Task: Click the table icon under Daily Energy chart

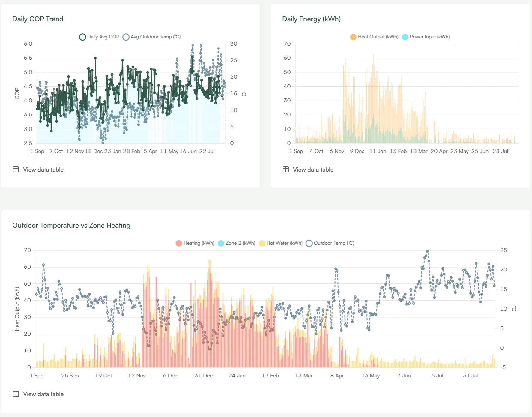Action: click(286, 169)
